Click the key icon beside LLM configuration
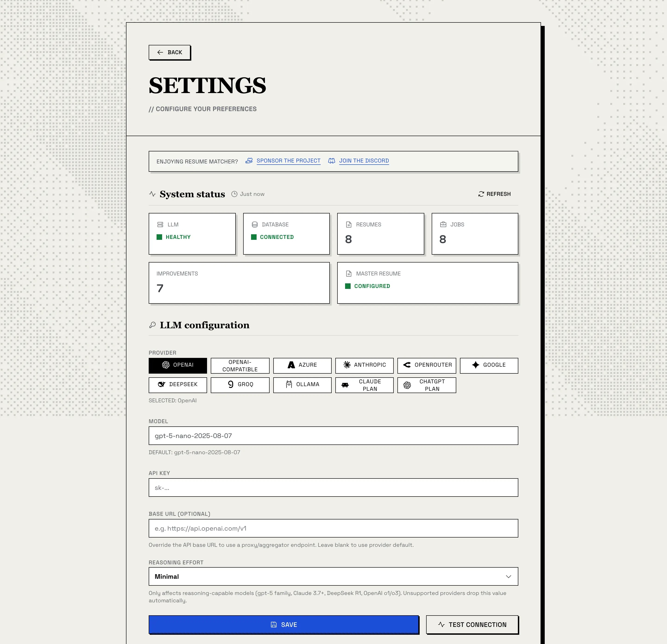Viewport: 667px width, 644px height. (x=152, y=325)
